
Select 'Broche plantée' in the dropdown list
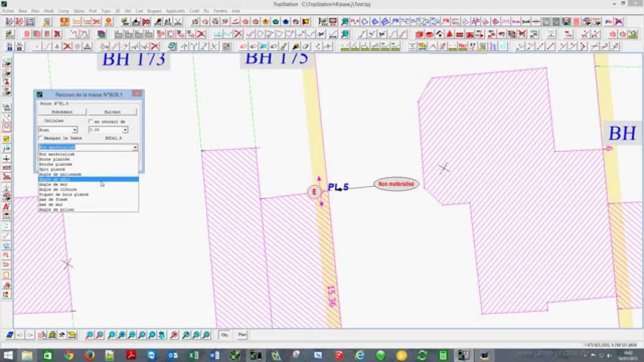[88, 164]
